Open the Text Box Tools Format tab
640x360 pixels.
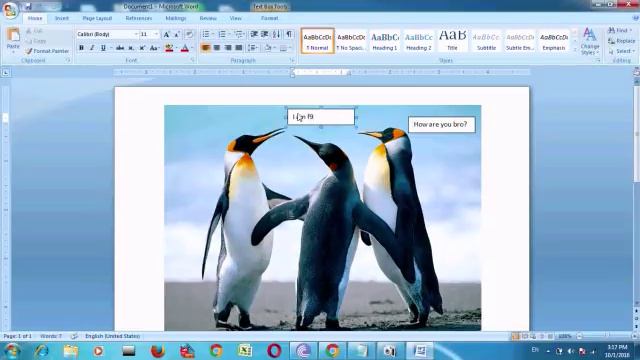[x=269, y=18]
